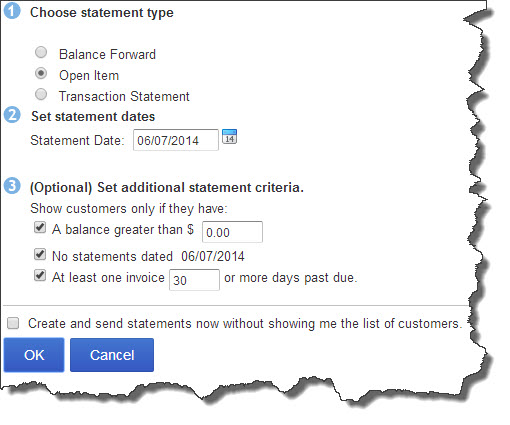Click the Balance Forward label text
Viewport: 510px width, 425px height.
(x=107, y=54)
